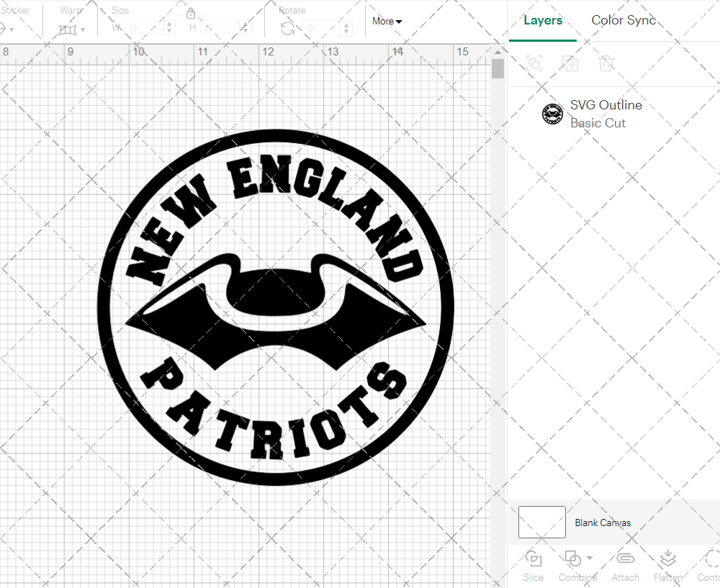Click the Blank Canvas label
Screen dimensions: 720x588
tap(603, 523)
